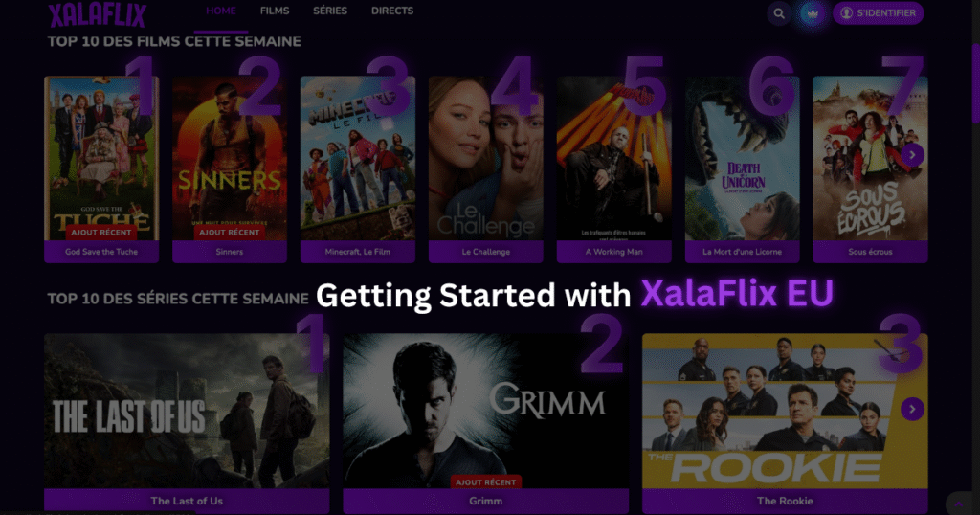This screenshot has width=980, height=515.
Task: Click the scroll-to-top arrow button
Action: click(959, 504)
